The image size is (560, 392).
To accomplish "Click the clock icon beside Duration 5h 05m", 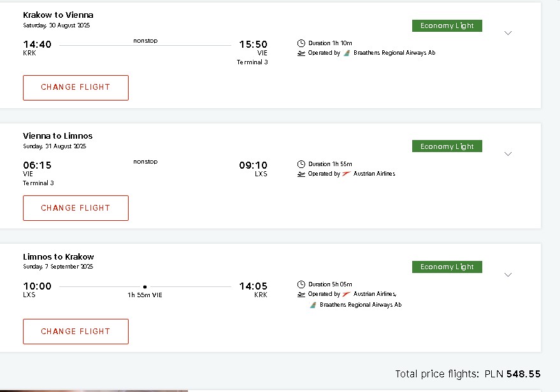I will point(301,284).
